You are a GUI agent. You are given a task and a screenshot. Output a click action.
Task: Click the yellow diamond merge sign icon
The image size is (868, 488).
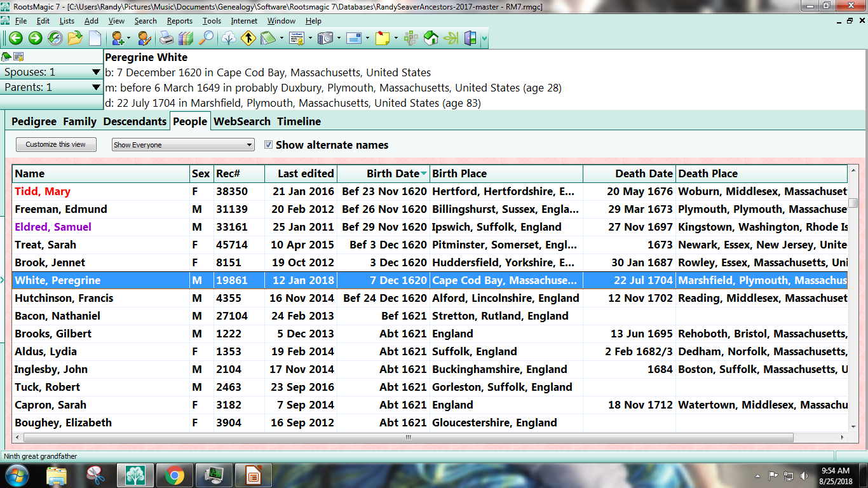click(248, 38)
